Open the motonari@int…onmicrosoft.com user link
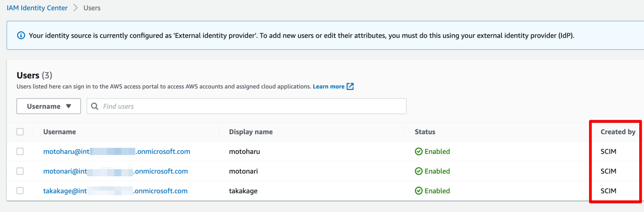The width and height of the screenshot is (644, 212). (x=115, y=171)
